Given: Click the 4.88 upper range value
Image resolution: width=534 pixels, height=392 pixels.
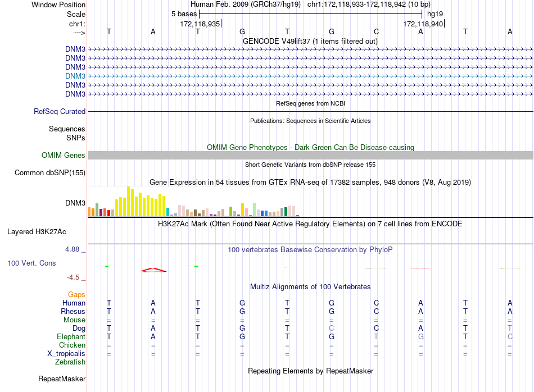Looking at the screenshot, I should [72, 249].
